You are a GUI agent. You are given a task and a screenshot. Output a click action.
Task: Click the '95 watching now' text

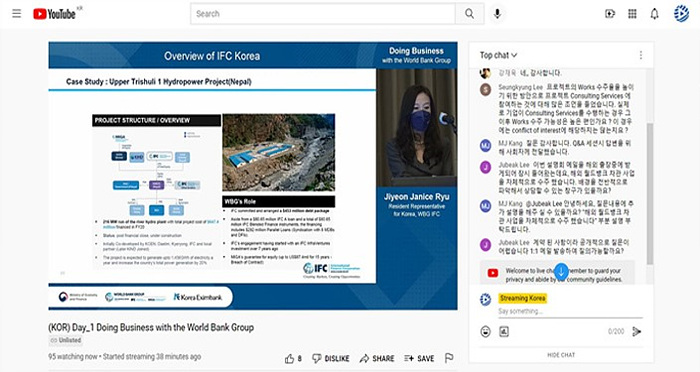click(73, 356)
